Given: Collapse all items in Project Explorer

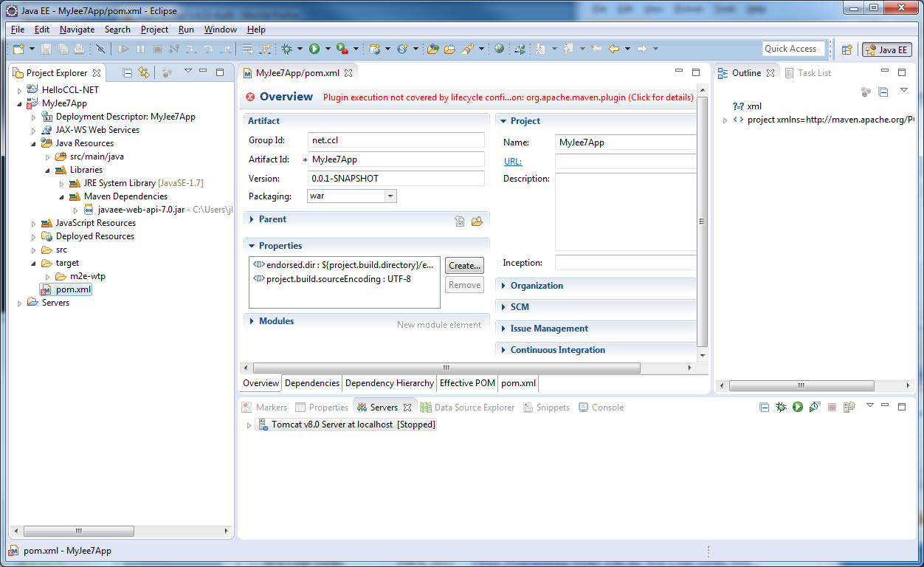Looking at the screenshot, I should point(128,72).
